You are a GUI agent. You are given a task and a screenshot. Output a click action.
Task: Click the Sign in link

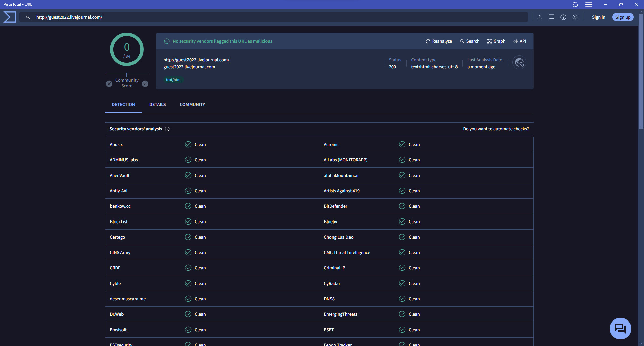click(x=598, y=17)
